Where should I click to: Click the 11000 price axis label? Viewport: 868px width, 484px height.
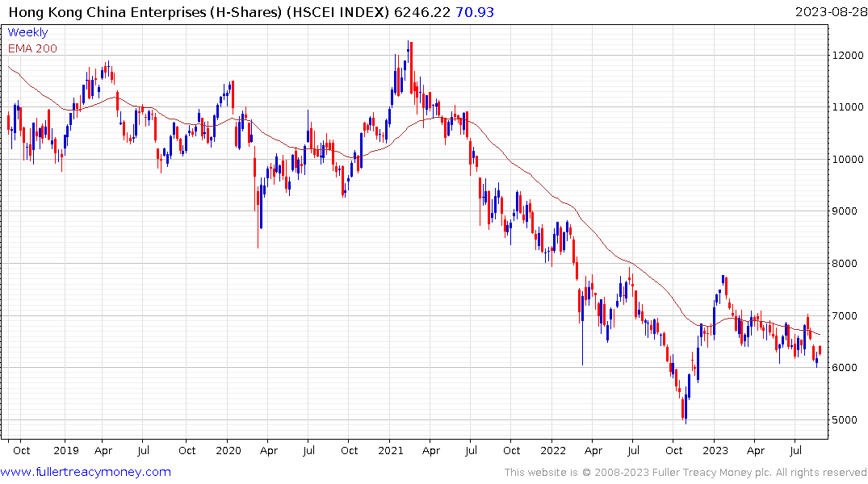pyautogui.click(x=848, y=107)
